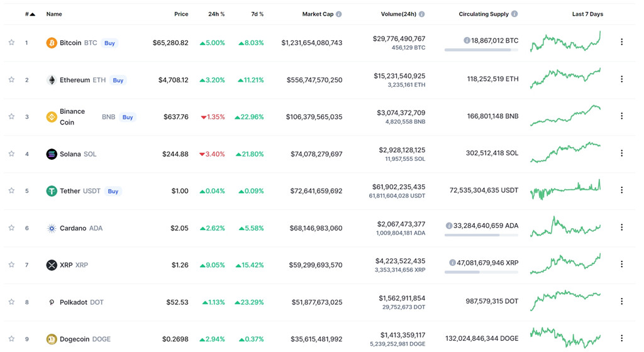The image size is (644, 352).
Task: Sort by the Price column header
Action: pos(181,14)
